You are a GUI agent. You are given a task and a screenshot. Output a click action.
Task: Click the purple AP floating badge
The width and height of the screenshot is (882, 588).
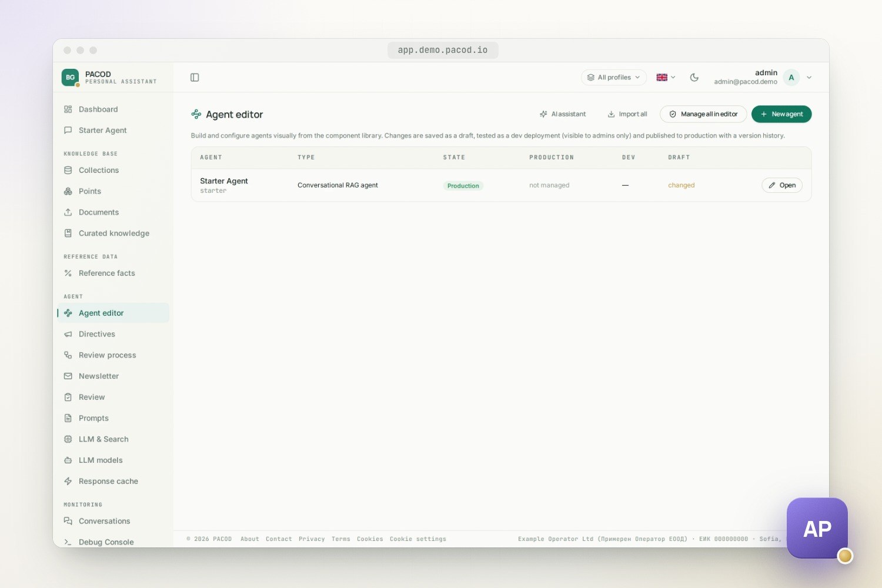pyautogui.click(x=817, y=528)
